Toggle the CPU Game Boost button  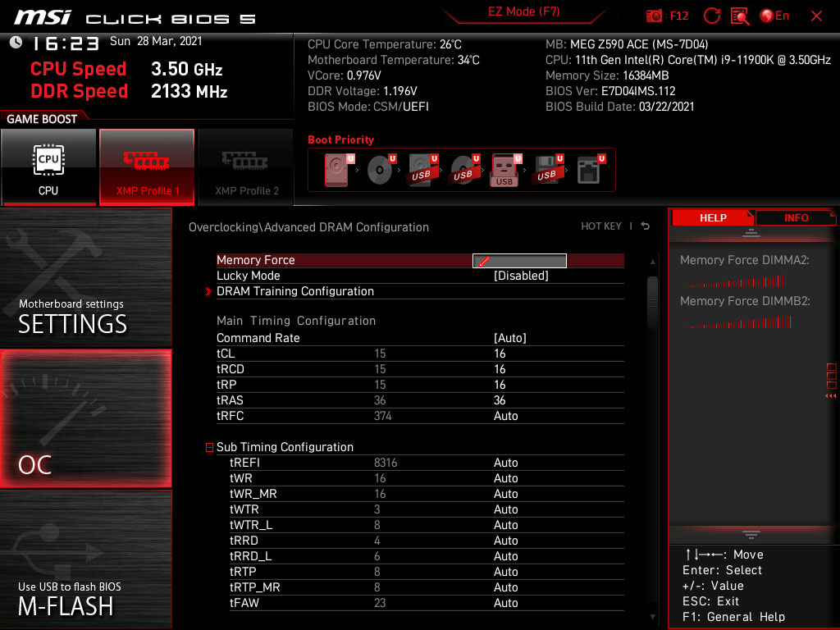(48, 167)
